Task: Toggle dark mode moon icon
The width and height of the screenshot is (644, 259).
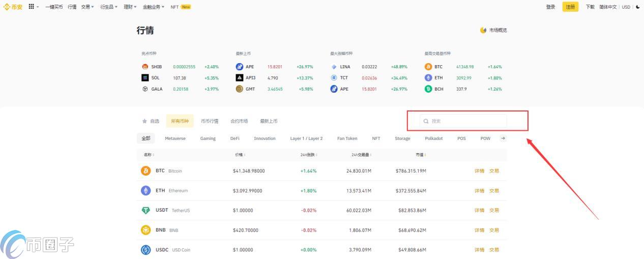Action: [638, 7]
